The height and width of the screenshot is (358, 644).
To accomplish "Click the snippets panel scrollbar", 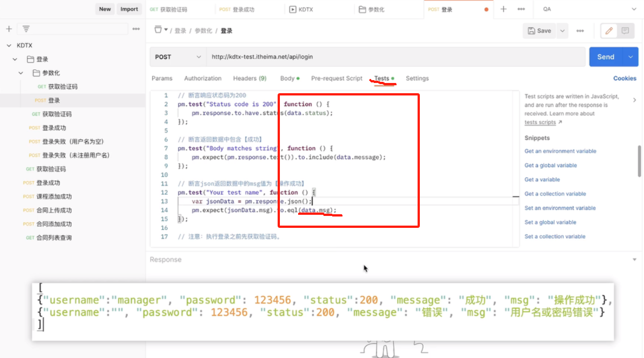I will 639,161.
